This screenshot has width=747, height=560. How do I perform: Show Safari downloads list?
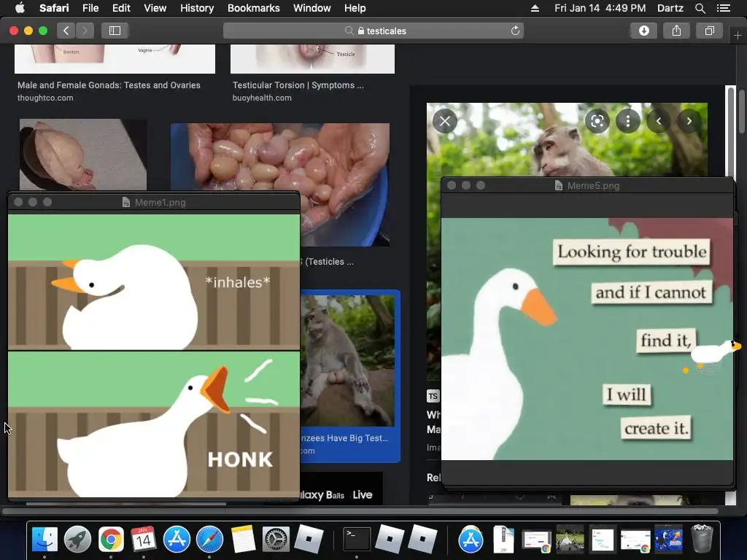point(643,31)
